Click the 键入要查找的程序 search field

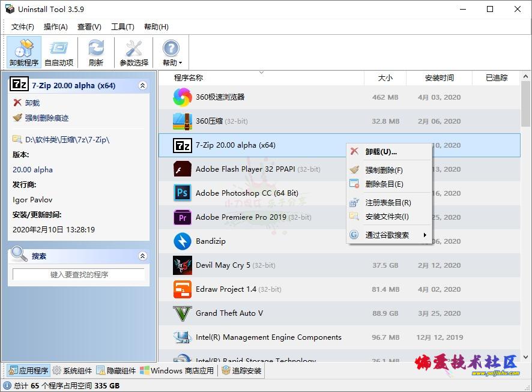79,274
